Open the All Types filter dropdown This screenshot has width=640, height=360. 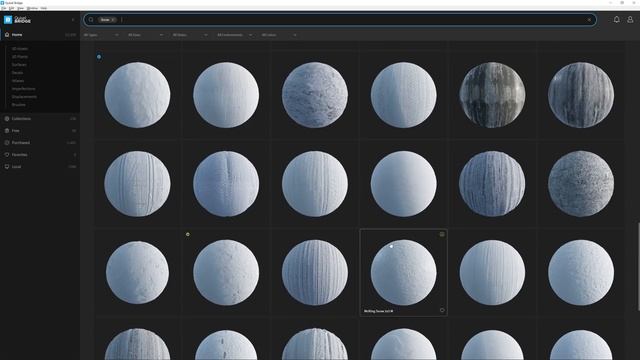pos(101,35)
